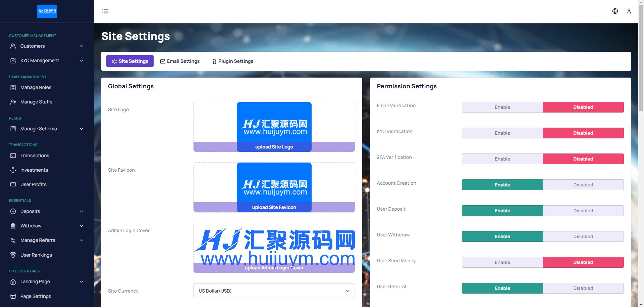
Task: Disable User Referral
Action: [583, 288]
